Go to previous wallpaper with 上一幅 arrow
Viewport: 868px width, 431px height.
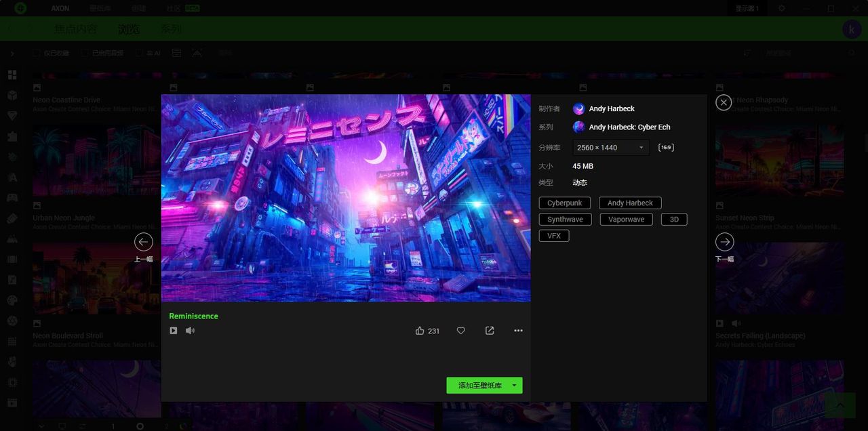click(x=144, y=242)
